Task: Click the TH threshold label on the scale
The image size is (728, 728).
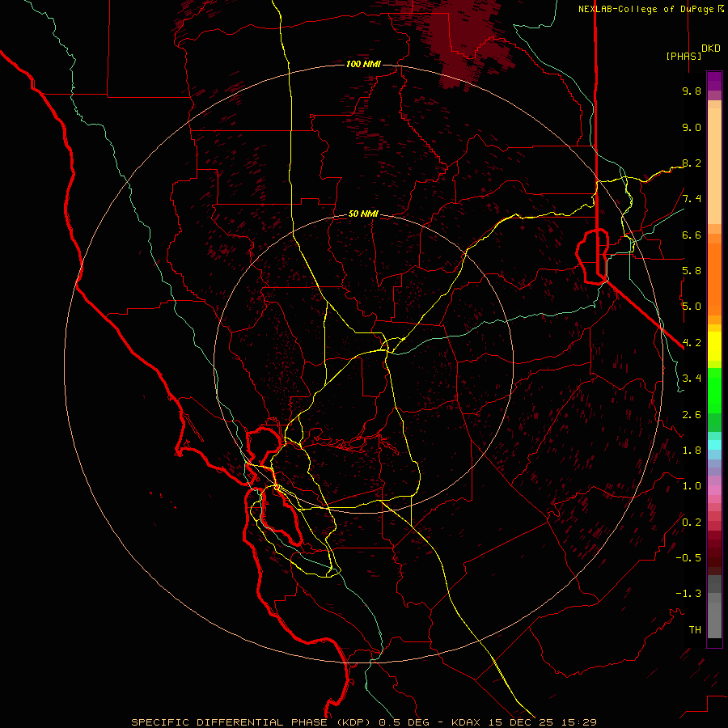Action: tap(695, 630)
